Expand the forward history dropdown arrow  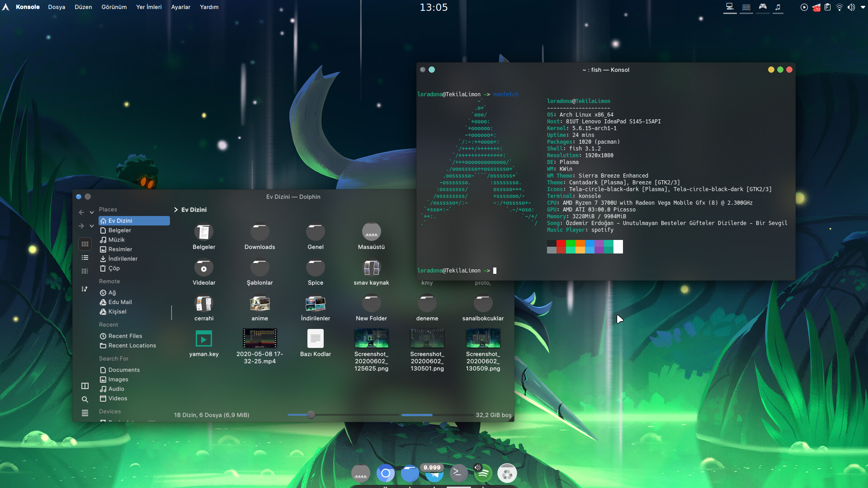(92, 226)
